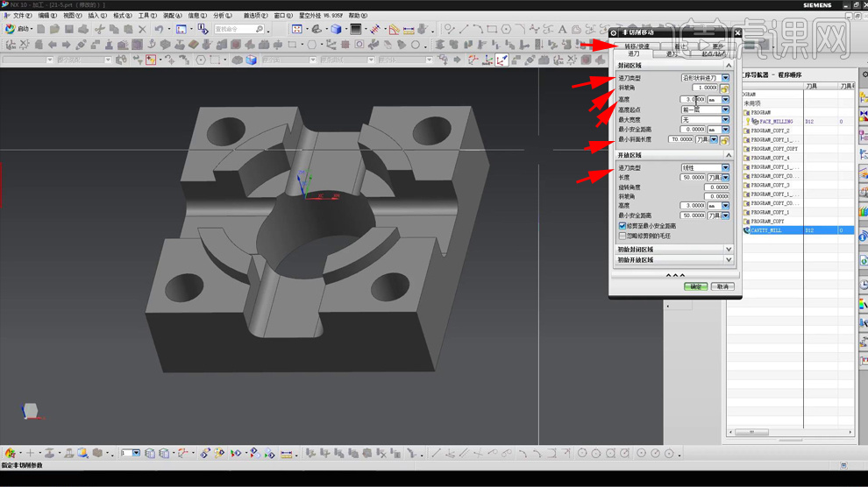Select PROGRAM_COPY_2 in operation navigator
Viewport: 868px width, 487px height.
pos(770,131)
